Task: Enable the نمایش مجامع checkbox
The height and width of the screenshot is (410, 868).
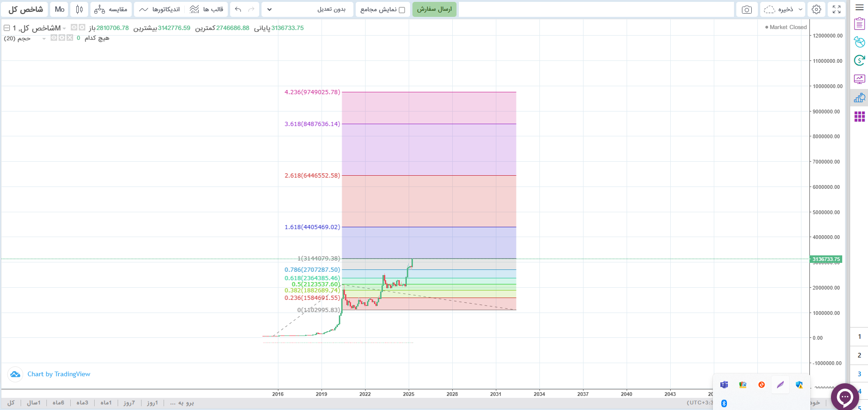Action: coord(402,10)
